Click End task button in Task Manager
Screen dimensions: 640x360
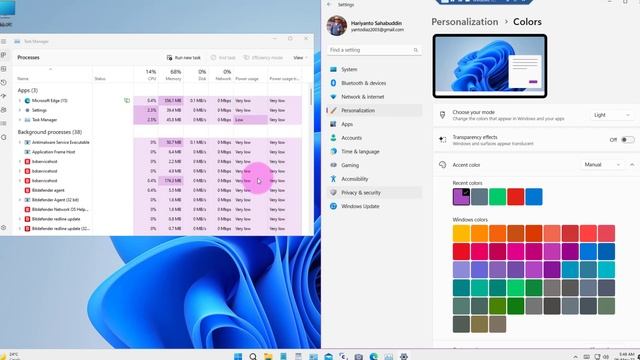coord(223,58)
